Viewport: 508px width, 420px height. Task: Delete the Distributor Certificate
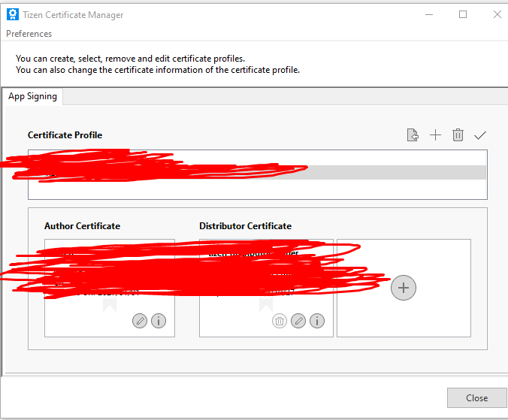[280, 321]
